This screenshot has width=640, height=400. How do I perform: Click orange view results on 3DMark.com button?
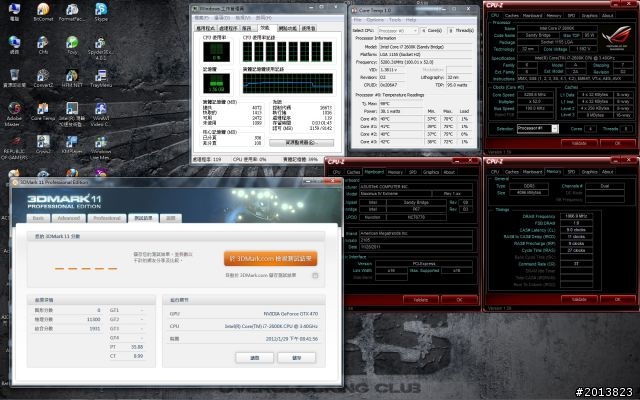(x=270, y=258)
